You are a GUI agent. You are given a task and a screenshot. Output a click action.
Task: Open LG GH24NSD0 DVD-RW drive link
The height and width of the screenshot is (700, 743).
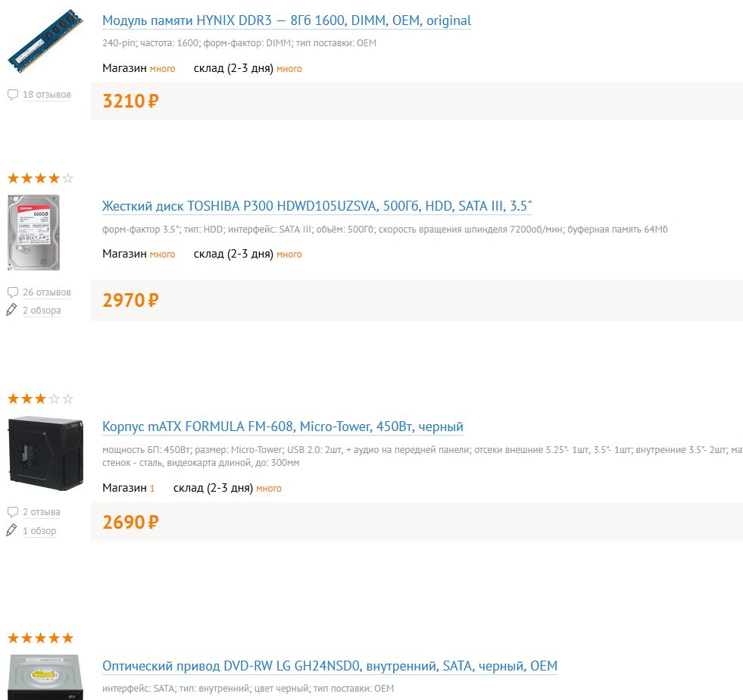[329, 667]
